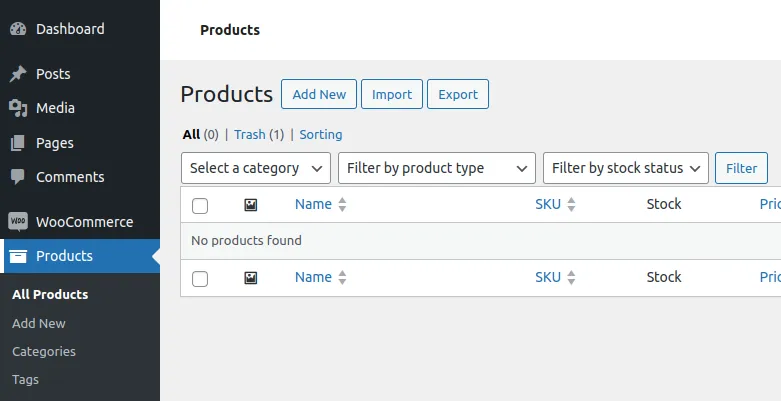The height and width of the screenshot is (401, 781).
Task: Go to Tags in the Products submenu
Action: [25, 380]
